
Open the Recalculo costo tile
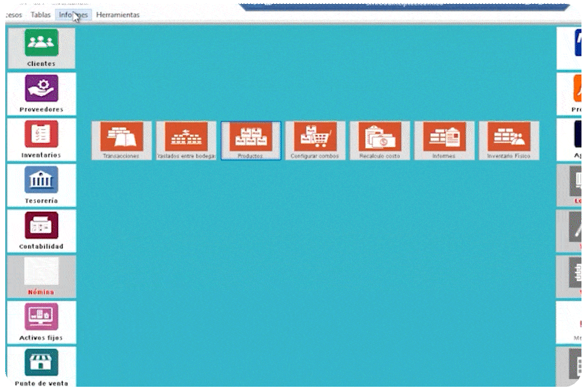[x=380, y=140]
